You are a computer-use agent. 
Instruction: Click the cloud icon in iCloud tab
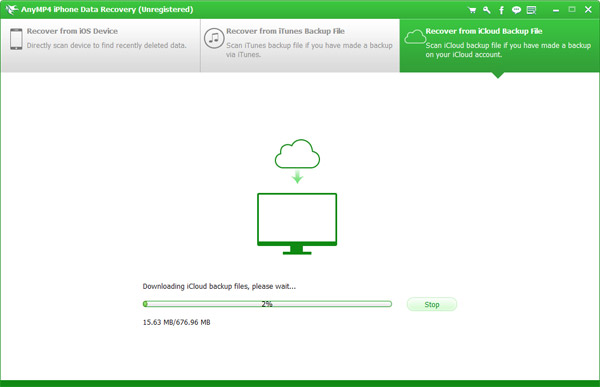415,37
